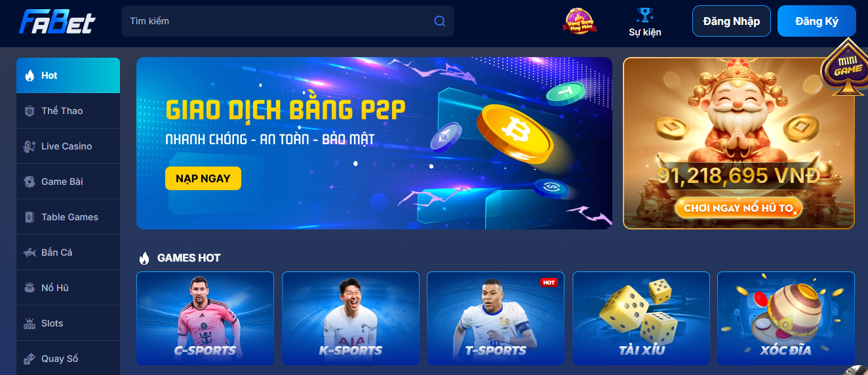
Task: Click Chơi Ngay Nổ Hũ To button
Action: point(739,208)
